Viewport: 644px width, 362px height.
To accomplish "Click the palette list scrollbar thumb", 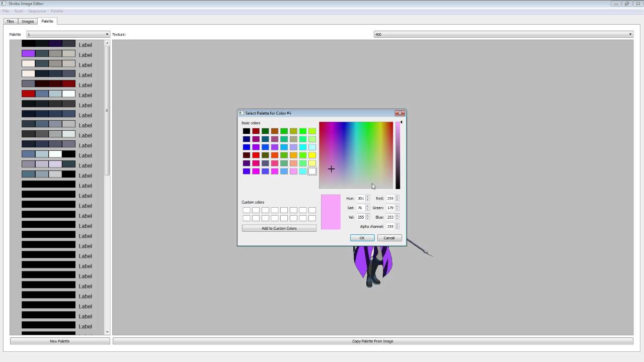I will pos(107,111).
